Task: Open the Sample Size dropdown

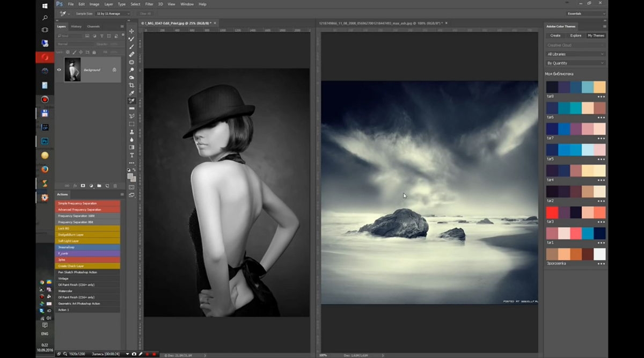Action: (x=113, y=13)
